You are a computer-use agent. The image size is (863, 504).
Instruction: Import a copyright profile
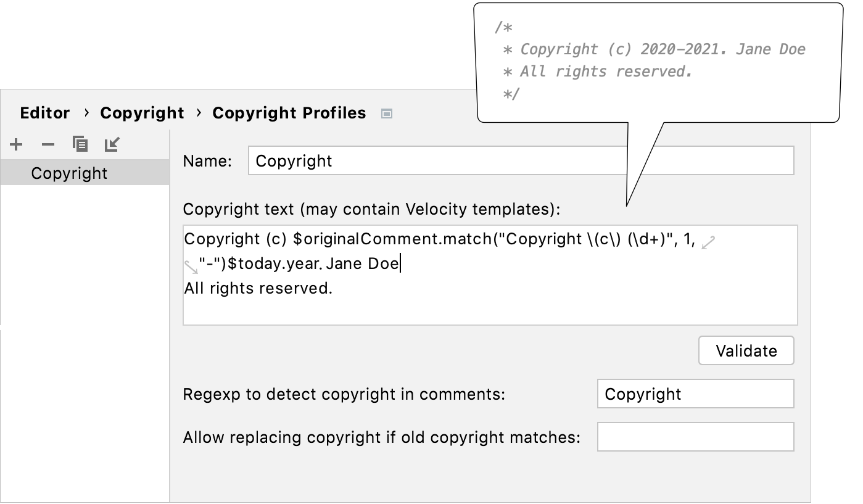click(111, 144)
